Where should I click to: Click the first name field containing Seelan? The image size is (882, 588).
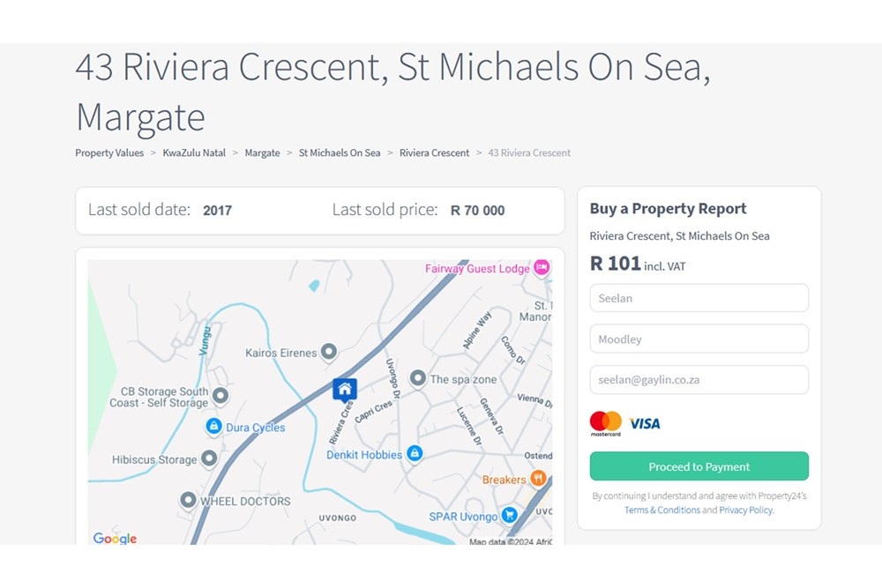pos(699,298)
